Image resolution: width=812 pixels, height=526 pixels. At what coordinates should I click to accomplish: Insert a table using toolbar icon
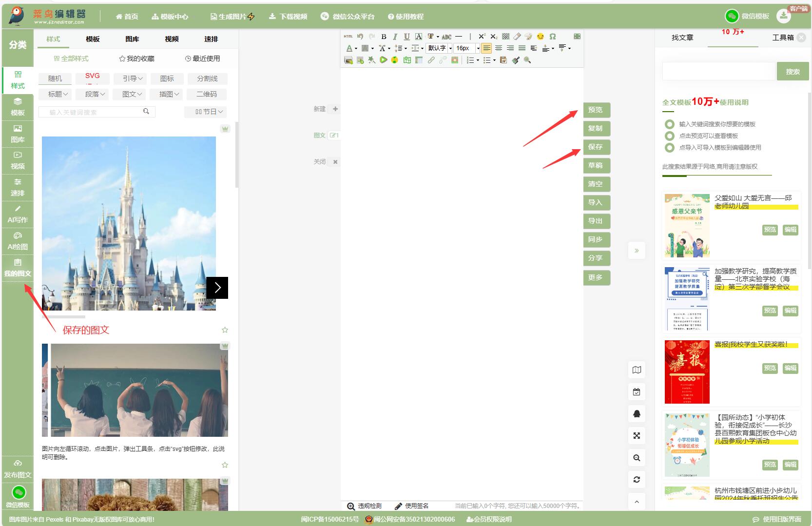[x=419, y=60]
